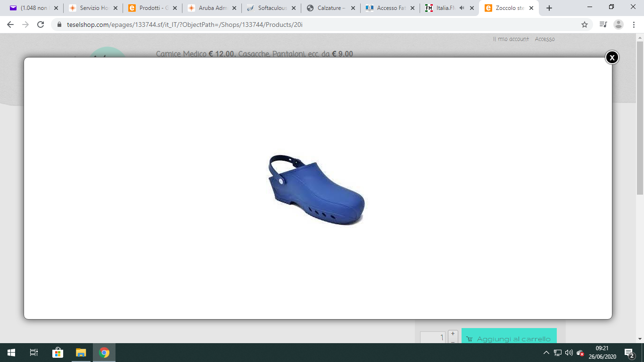This screenshot has height=362, width=644.
Task: Open the media control icon in toolbar
Action: click(603, 25)
